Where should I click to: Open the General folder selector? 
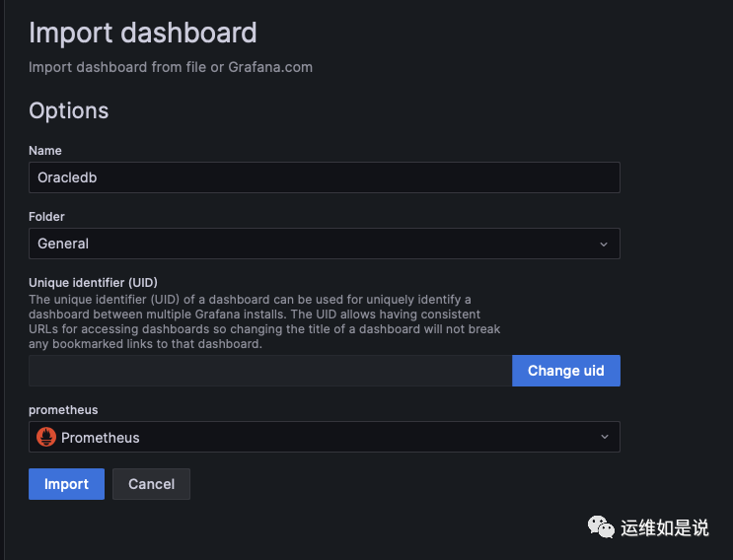point(316,244)
